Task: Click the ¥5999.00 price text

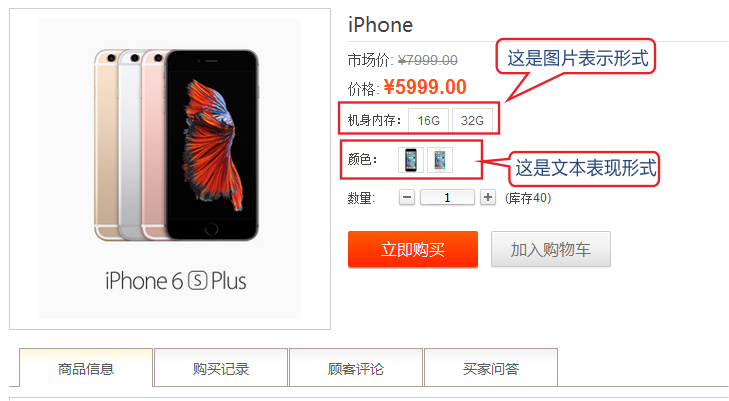Action: click(x=425, y=87)
